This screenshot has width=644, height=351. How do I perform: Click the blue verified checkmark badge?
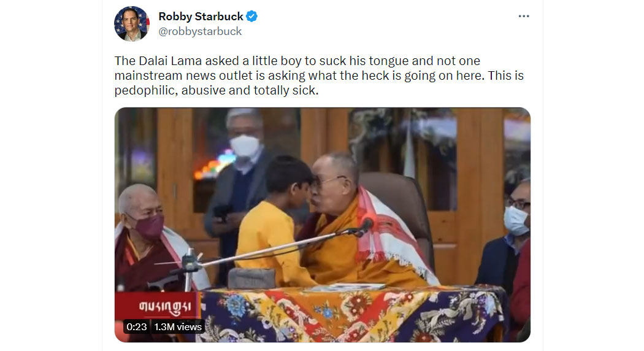click(x=251, y=17)
